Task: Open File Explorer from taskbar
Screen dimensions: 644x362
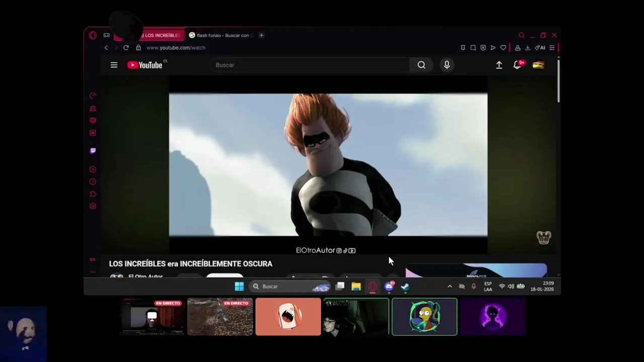Action: pyautogui.click(x=356, y=287)
